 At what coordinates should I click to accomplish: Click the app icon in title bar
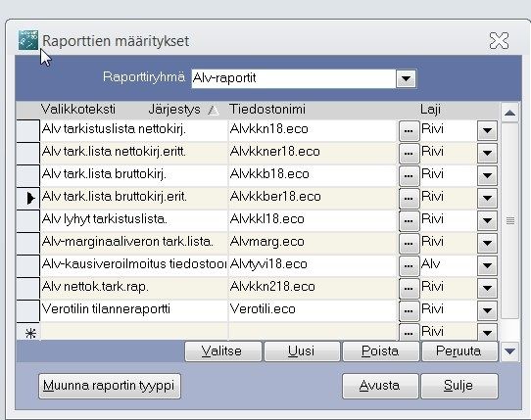tap(28, 40)
